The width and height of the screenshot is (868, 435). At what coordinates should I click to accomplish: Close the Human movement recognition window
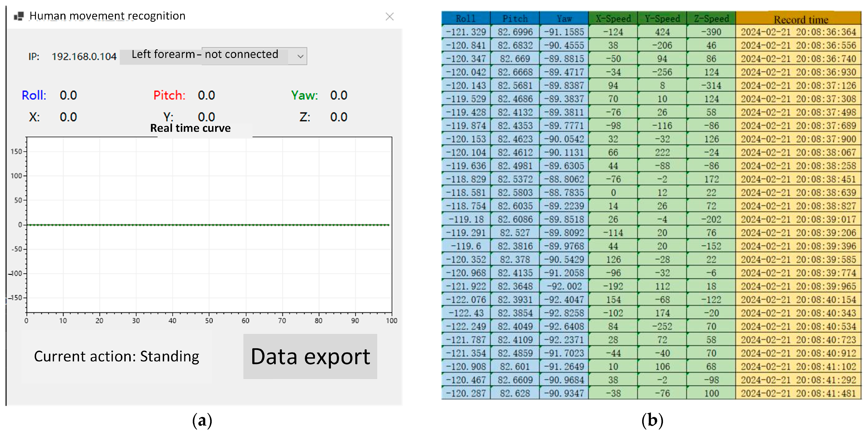389,17
